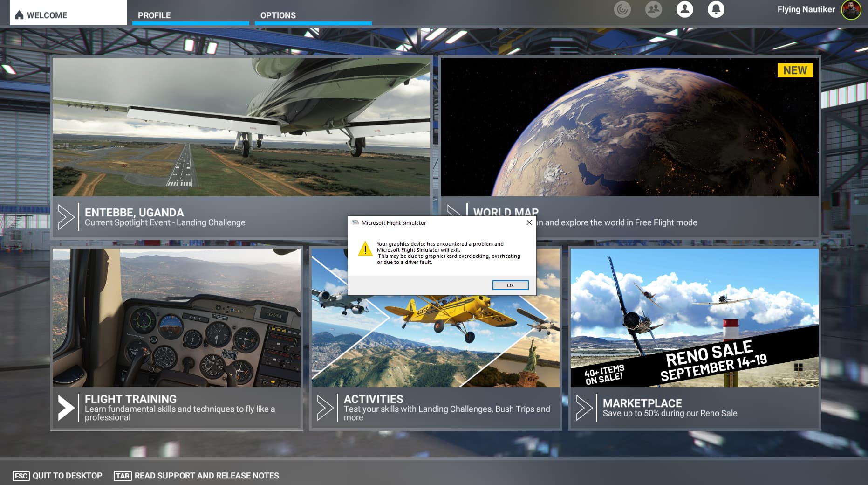Click OK to dismiss the graphics error
Image resolution: width=868 pixels, height=485 pixels.
click(510, 285)
